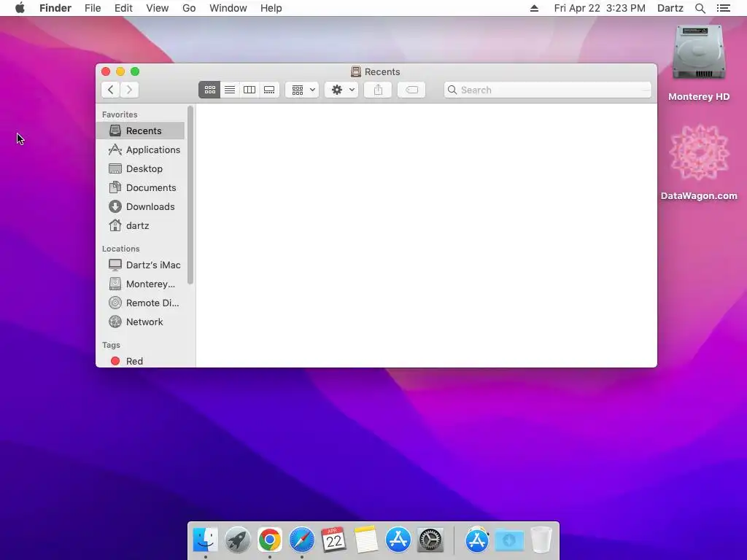The width and height of the screenshot is (747, 560).
Task: Click the Edit Tags toolbar button
Action: 411,90
